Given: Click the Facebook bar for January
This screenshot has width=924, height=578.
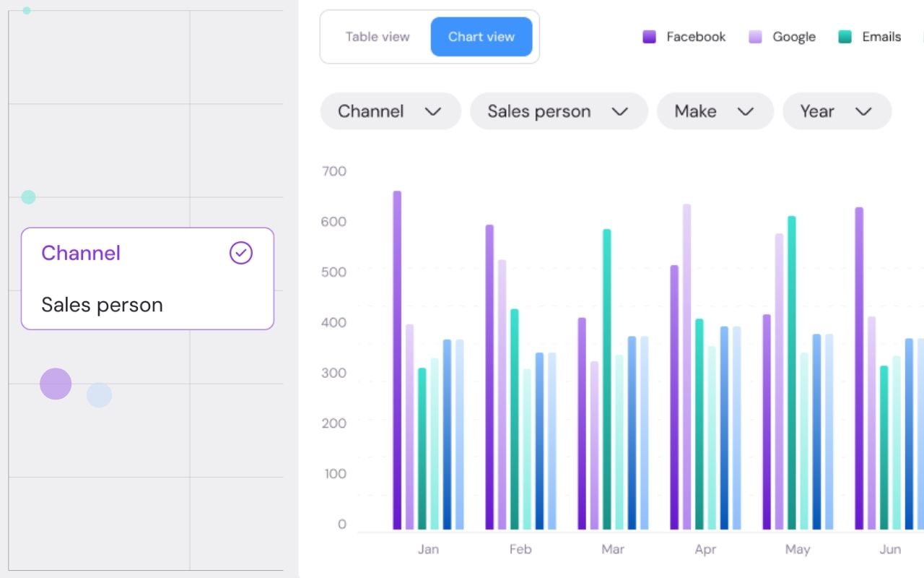Looking at the screenshot, I should coord(397,361).
